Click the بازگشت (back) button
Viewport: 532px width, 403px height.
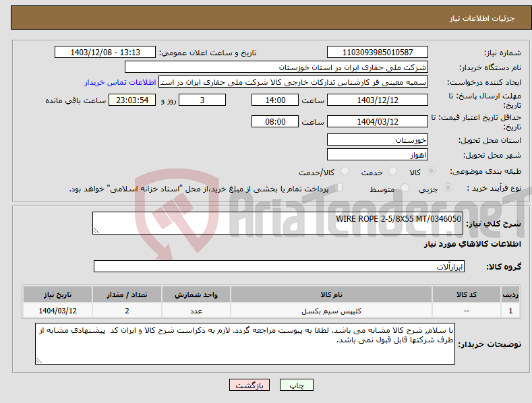pos(249,385)
